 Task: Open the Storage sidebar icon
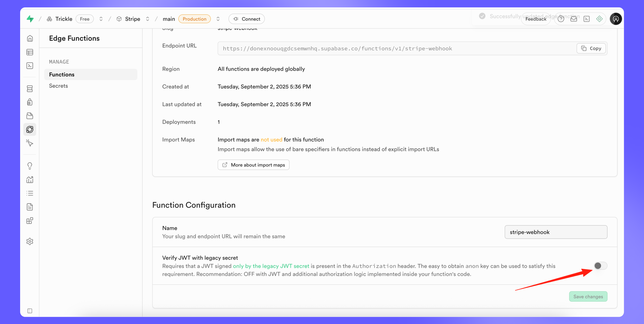point(30,116)
